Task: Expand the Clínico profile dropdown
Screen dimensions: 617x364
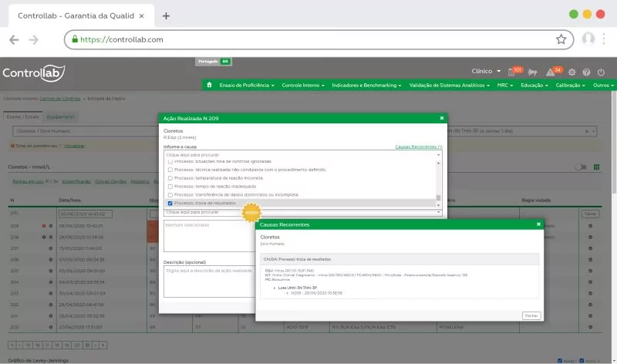Action: click(486, 71)
